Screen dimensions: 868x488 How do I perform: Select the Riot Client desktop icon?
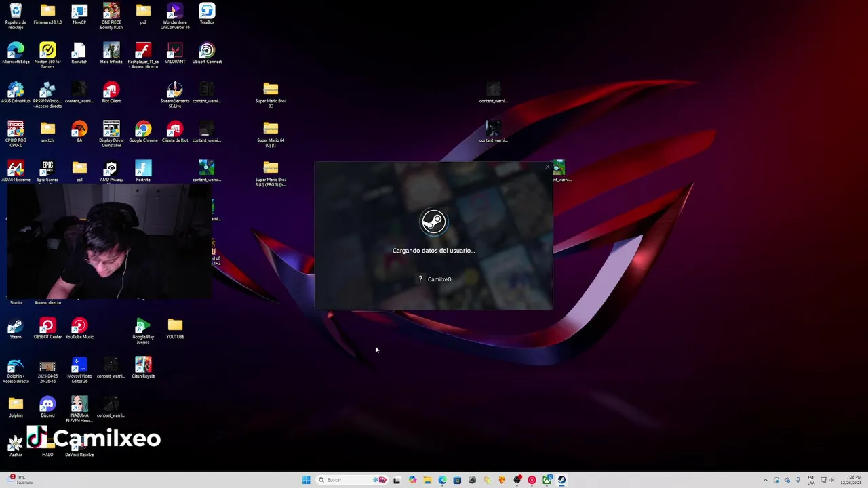coord(111,94)
